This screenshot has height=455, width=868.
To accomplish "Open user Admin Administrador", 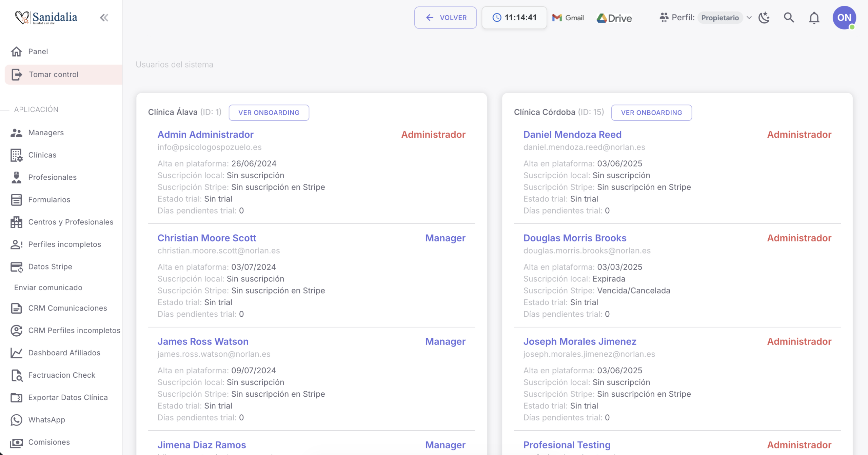I will (x=205, y=135).
